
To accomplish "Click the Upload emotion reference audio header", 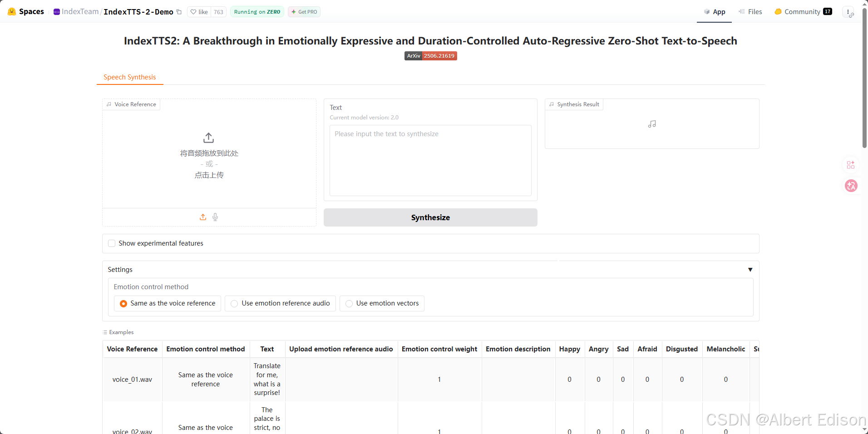I will 341,349.
